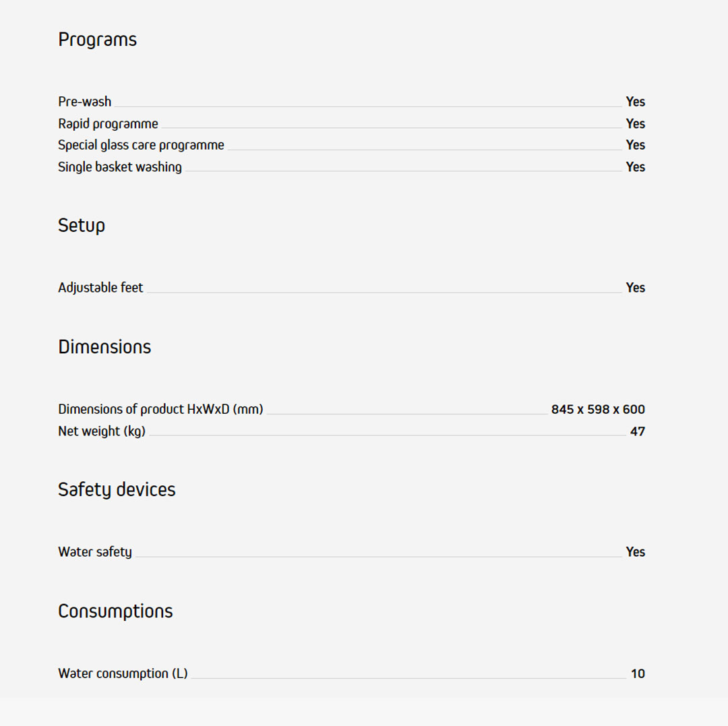This screenshot has width=728, height=726.
Task: Click the Yes value beside Adjustable feet
Action: click(x=635, y=288)
